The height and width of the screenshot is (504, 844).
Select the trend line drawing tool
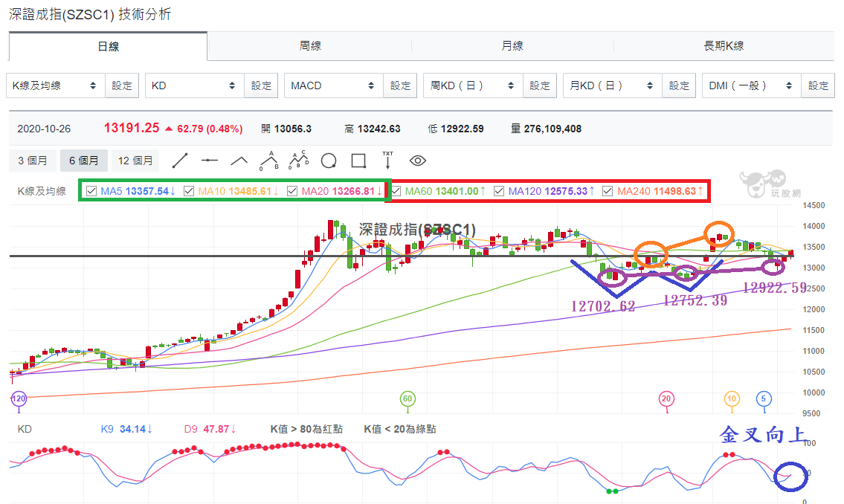(180, 161)
